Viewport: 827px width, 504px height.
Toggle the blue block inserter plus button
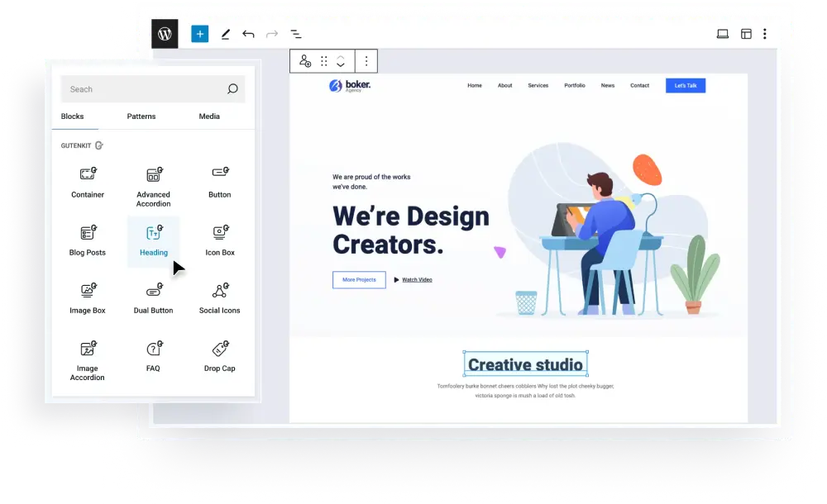pyautogui.click(x=199, y=34)
